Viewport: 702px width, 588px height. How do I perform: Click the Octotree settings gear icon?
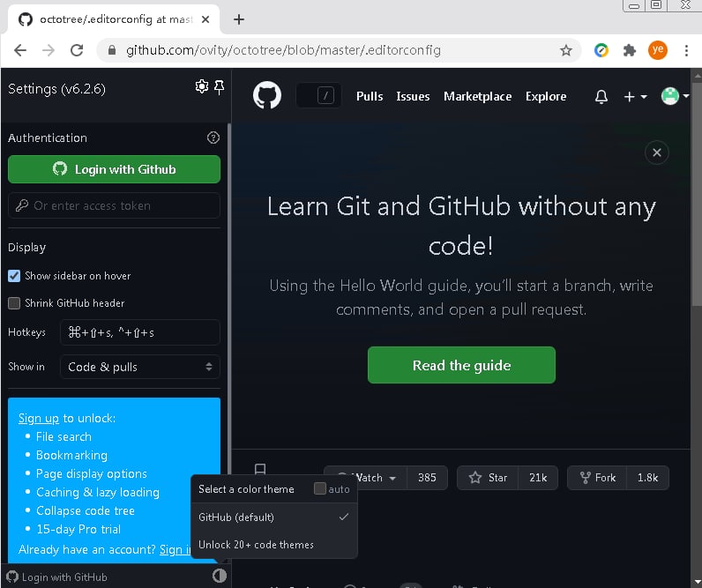(201, 86)
